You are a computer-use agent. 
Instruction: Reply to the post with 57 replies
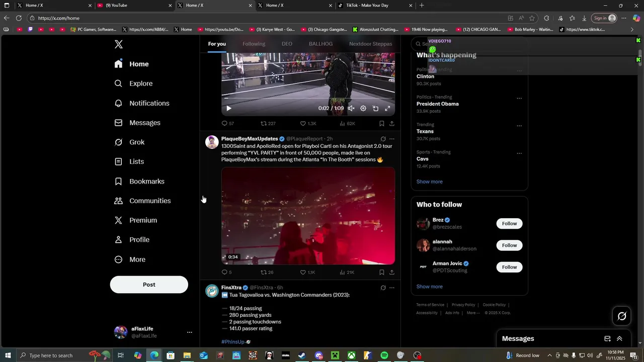point(227,123)
